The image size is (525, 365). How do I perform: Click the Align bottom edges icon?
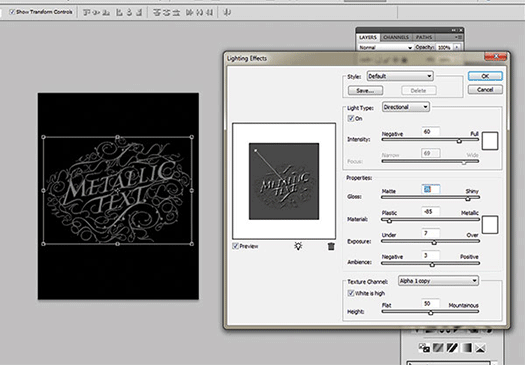tap(106, 12)
